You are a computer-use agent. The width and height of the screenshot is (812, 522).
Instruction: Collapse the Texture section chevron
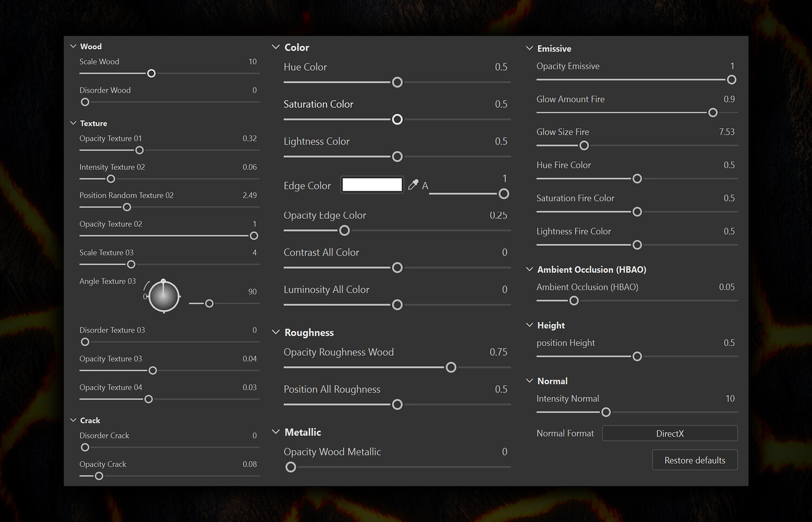(74, 123)
